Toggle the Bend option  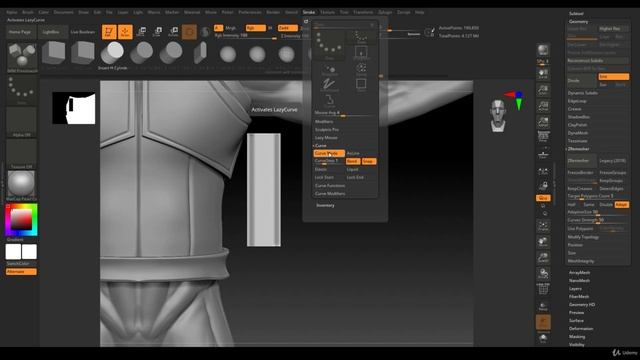353,161
